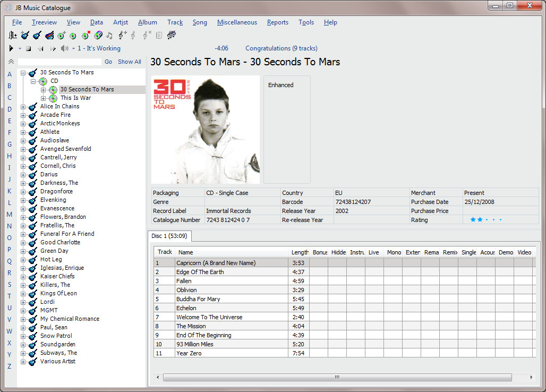Click the speaker volume icon
The height and width of the screenshot is (392, 546).
[64, 48]
